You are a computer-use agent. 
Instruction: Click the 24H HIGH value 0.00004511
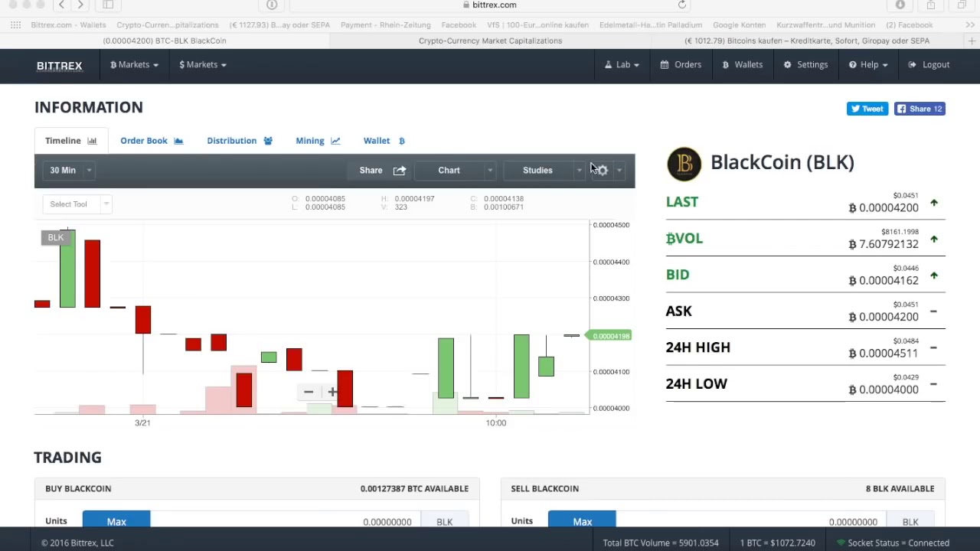coord(884,354)
